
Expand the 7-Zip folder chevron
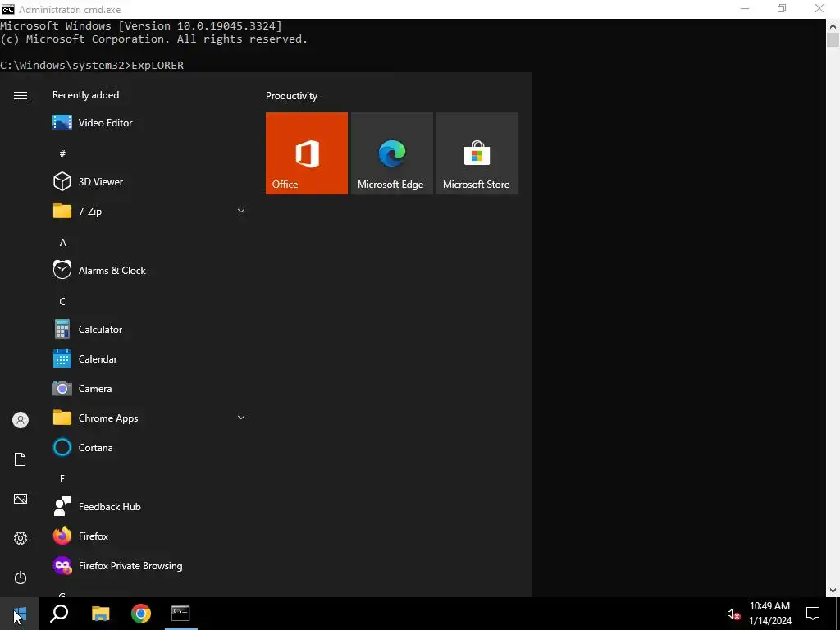coord(241,211)
